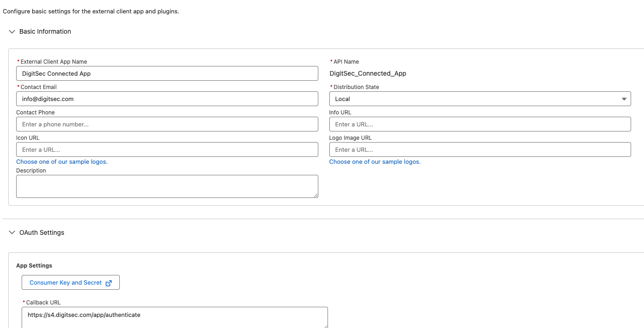The width and height of the screenshot is (644, 328).
Task: Click the Consumer Key and Secret button
Action: (70, 282)
